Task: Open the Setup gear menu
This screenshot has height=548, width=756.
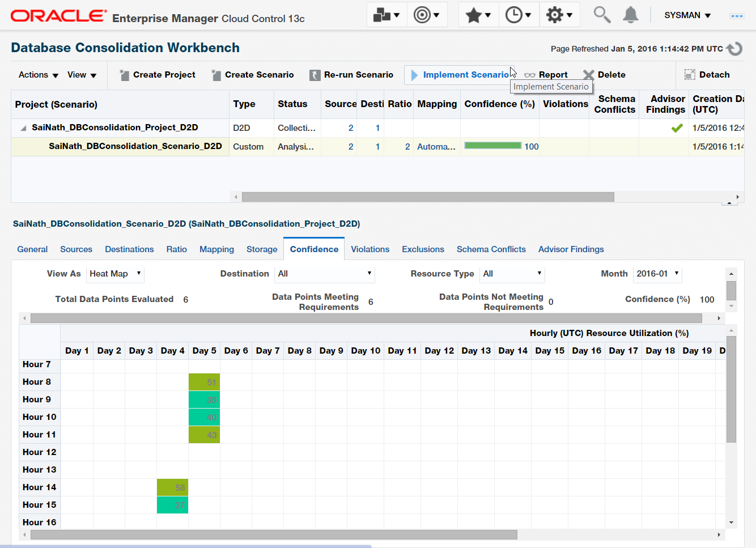Action: point(559,15)
